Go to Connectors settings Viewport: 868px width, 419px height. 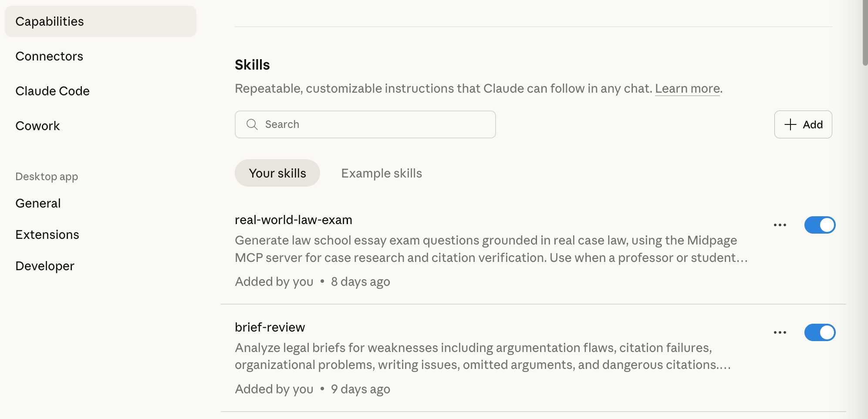[x=49, y=56]
